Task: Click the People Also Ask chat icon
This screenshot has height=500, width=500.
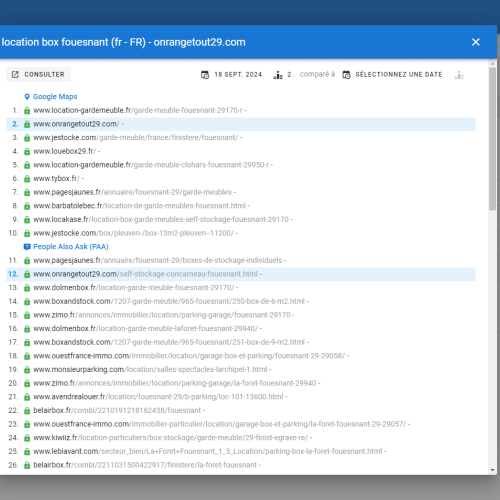Action: pos(27,247)
